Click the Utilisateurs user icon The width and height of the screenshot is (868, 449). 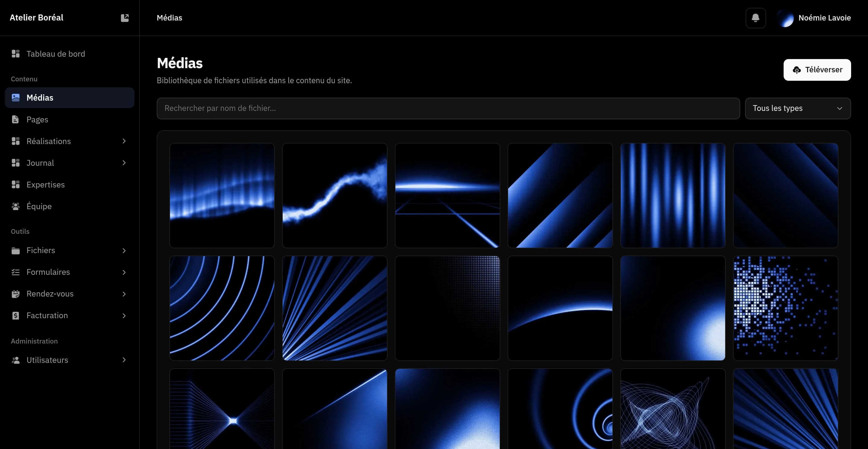tap(15, 360)
